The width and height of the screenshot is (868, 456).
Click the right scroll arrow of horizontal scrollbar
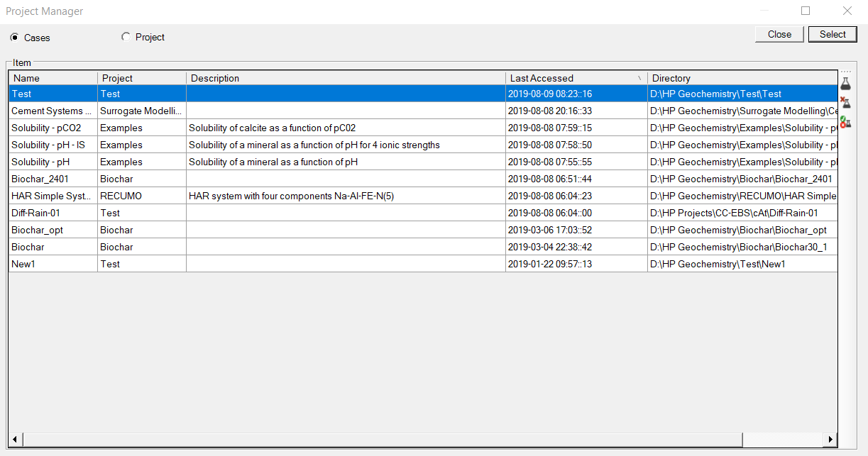click(x=830, y=440)
